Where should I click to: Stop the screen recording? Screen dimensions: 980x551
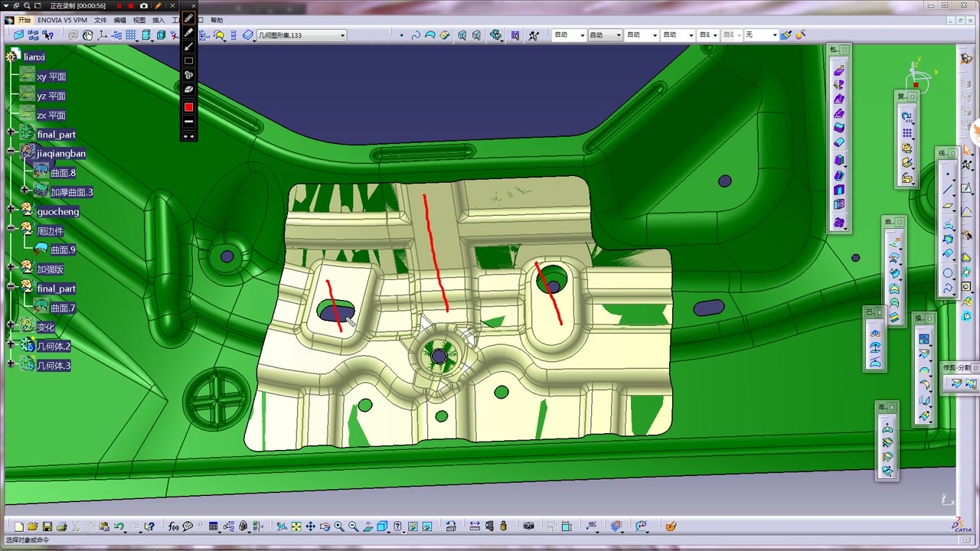point(131,5)
